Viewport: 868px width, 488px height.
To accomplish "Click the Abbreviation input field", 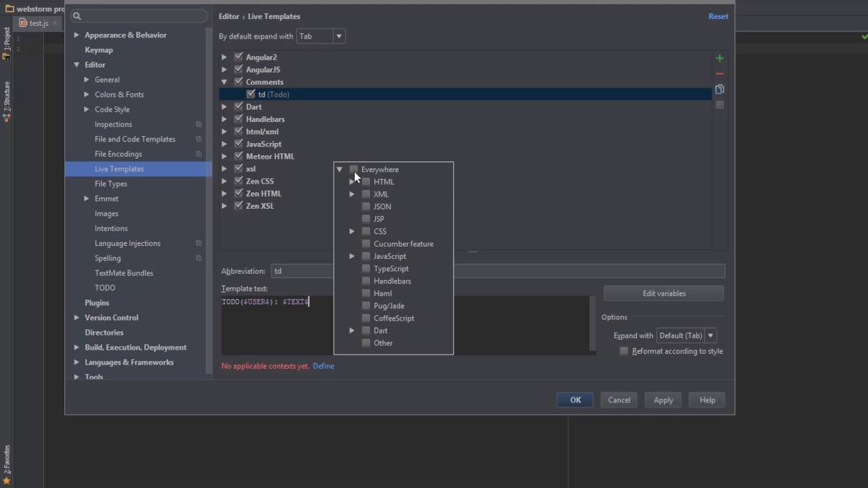I will pos(498,271).
